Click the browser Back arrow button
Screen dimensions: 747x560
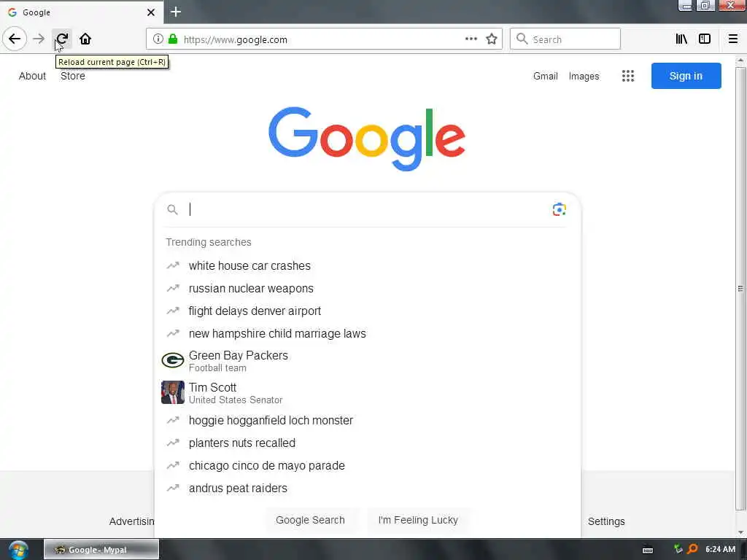point(15,39)
